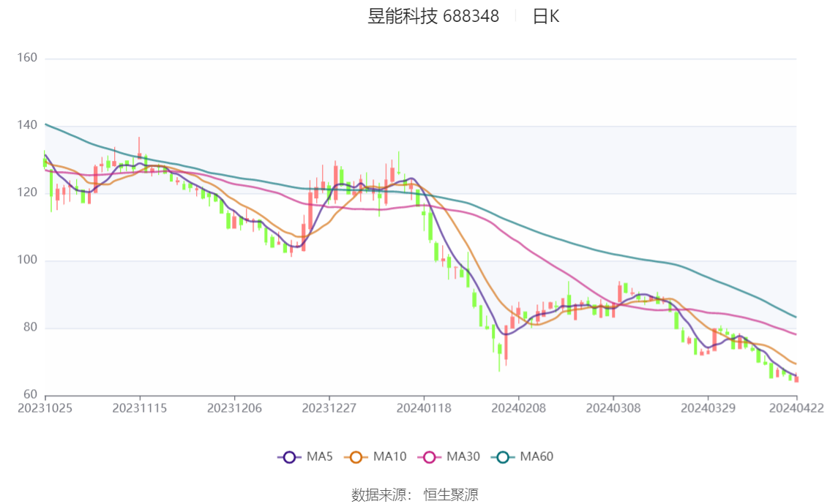Click the 20231206 date axis label

coord(234,409)
